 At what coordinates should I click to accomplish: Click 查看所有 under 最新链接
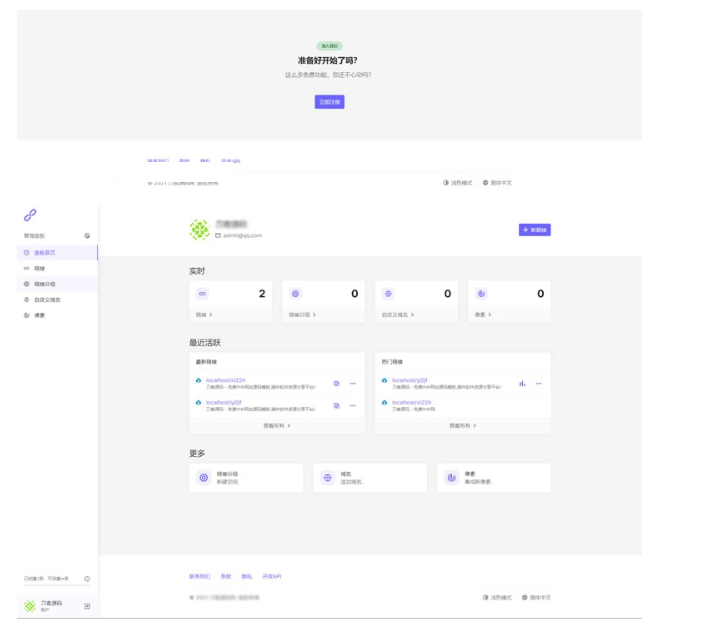276,425
